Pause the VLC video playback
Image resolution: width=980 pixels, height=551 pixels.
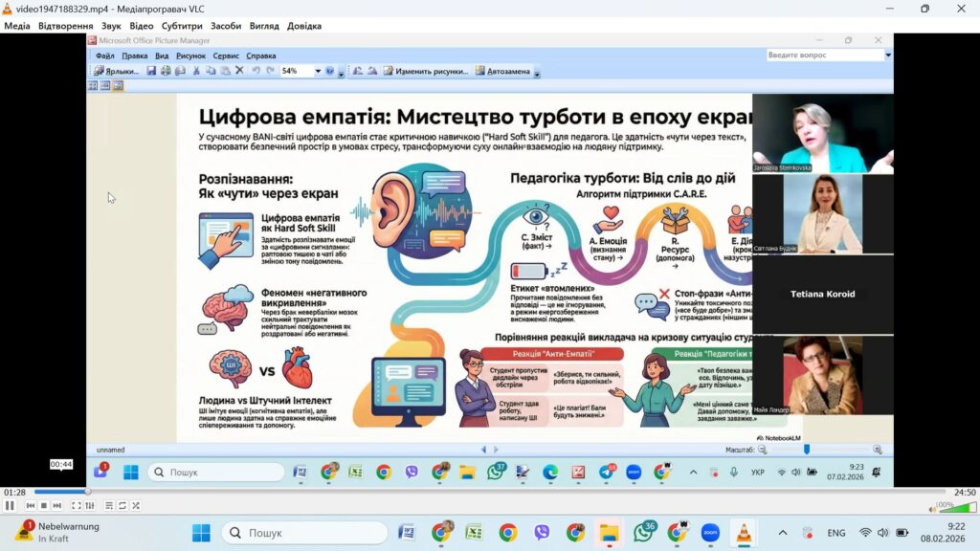10,505
